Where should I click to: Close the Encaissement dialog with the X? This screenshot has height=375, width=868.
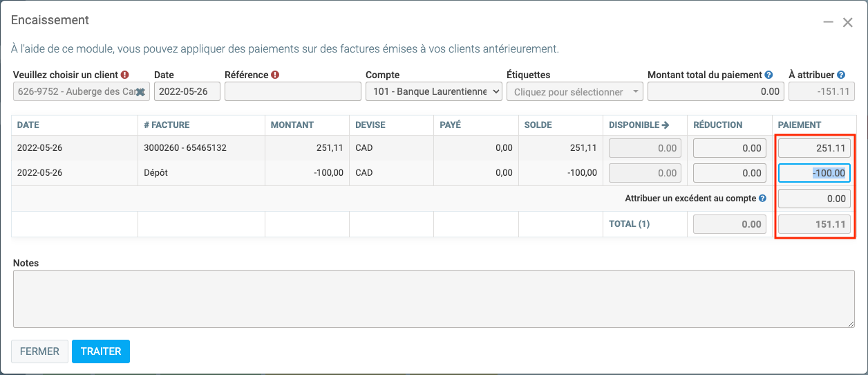[x=847, y=22]
